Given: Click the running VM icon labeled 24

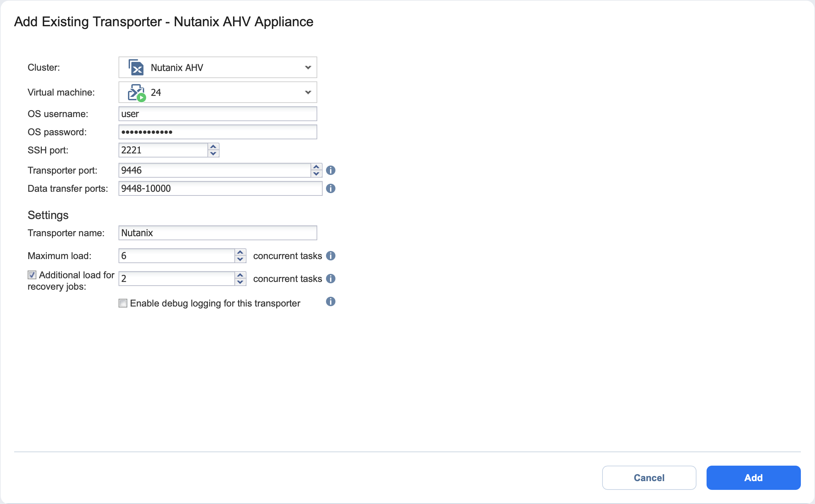Looking at the screenshot, I should pos(136,93).
